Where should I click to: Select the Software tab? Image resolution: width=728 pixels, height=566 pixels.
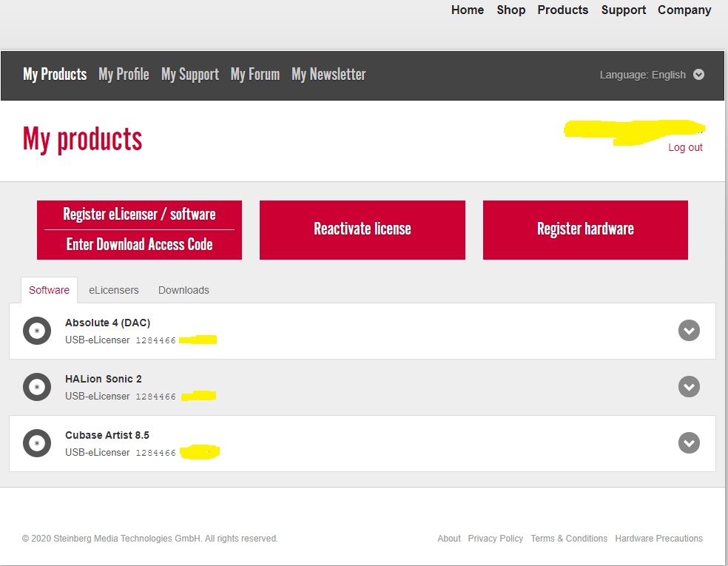[x=50, y=290]
